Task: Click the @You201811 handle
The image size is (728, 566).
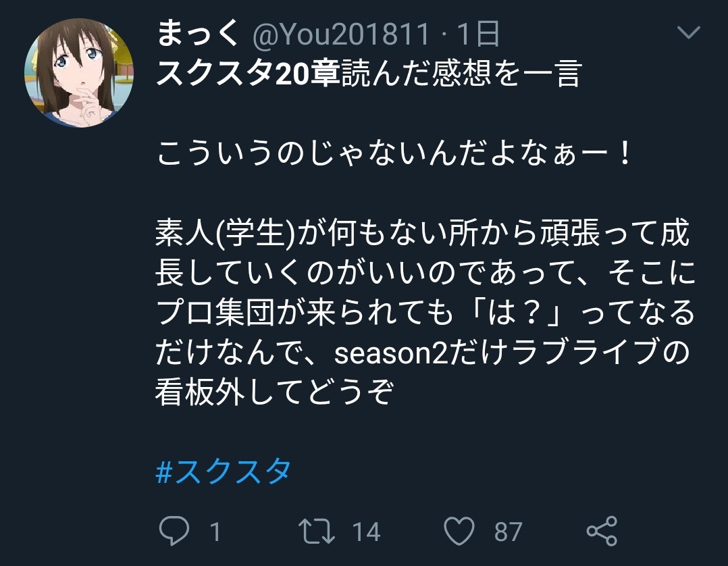Action: coord(341,34)
